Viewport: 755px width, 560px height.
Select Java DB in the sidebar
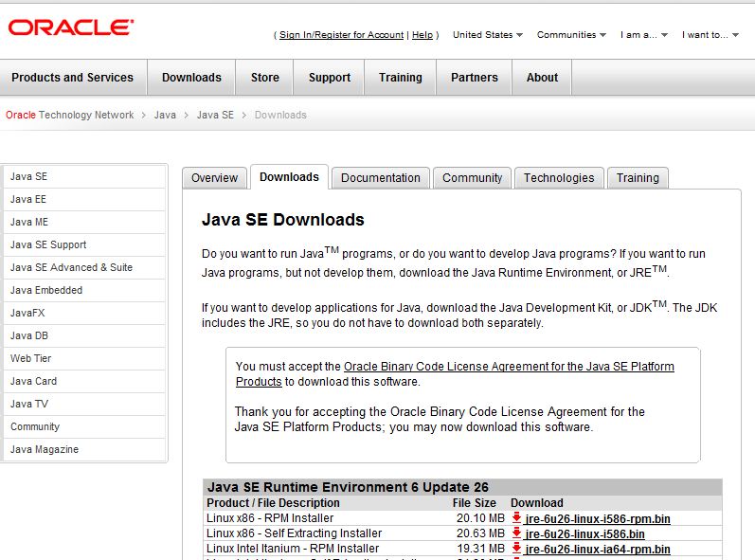coord(84,335)
